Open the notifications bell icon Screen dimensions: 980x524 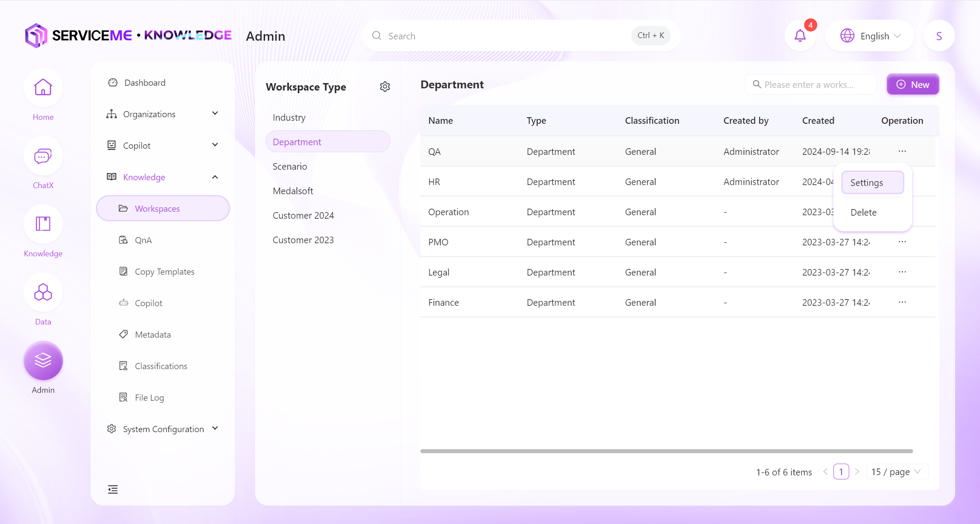tap(800, 36)
